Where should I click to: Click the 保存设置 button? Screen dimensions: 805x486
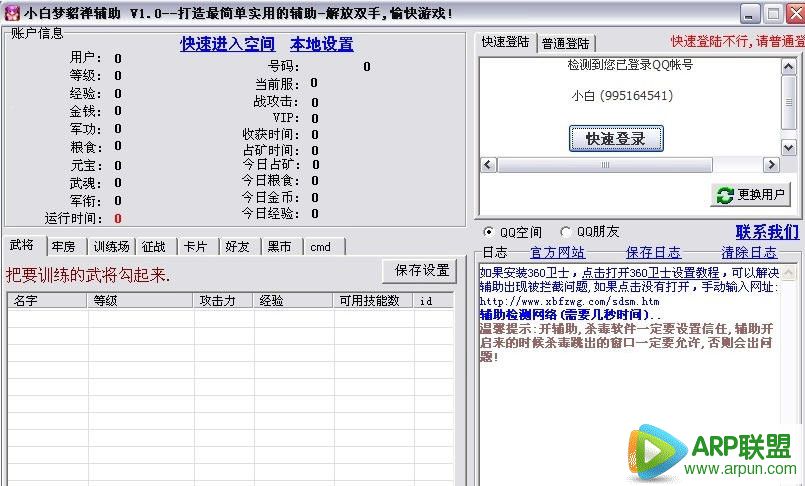pos(420,270)
